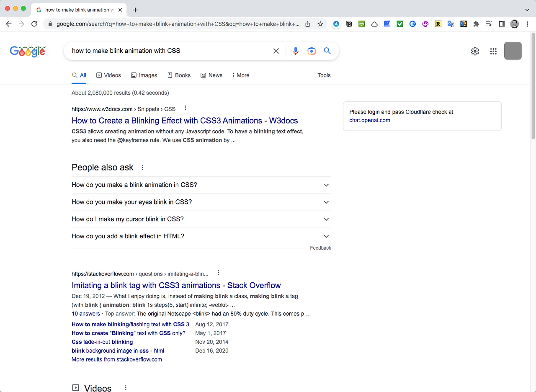
Task: Open Google settings gear
Action: tap(475, 51)
